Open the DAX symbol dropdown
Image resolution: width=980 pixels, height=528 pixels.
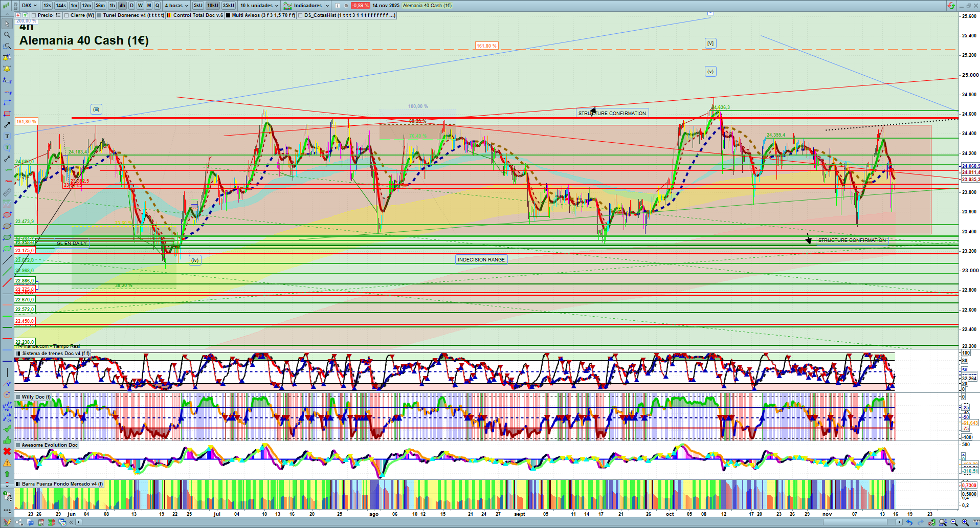[29, 6]
